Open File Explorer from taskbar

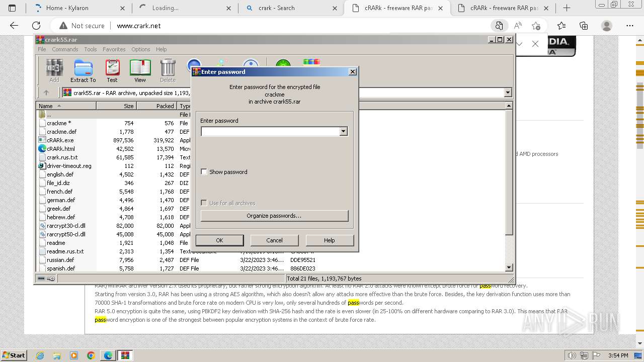[57, 355]
